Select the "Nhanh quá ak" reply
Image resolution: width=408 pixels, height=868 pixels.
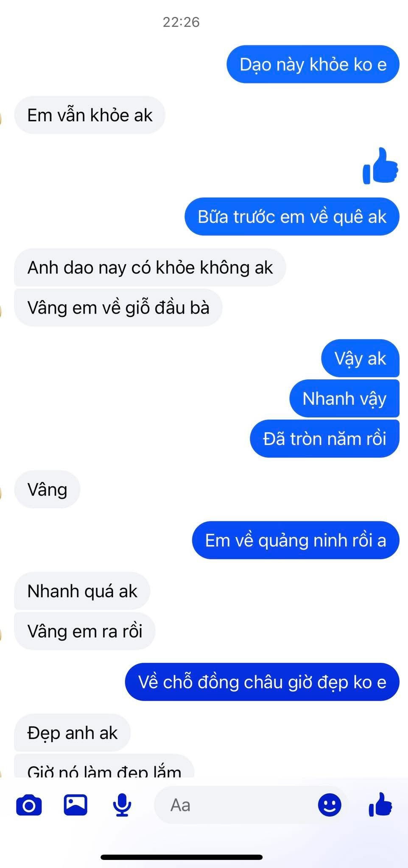(x=82, y=591)
